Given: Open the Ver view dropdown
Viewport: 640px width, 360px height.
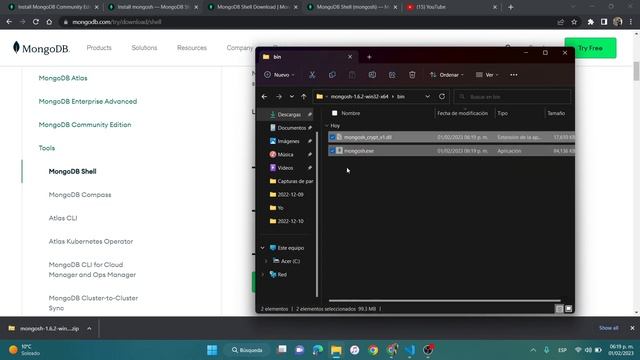Looking at the screenshot, I should [x=487, y=75].
